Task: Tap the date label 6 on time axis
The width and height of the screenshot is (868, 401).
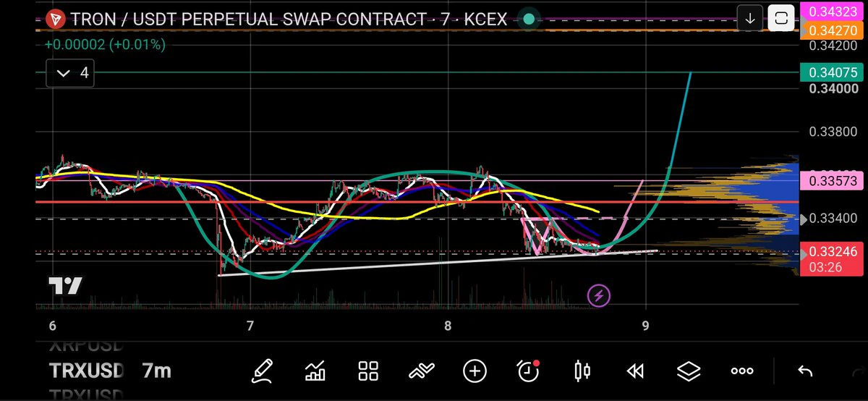Action: tap(53, 326)
